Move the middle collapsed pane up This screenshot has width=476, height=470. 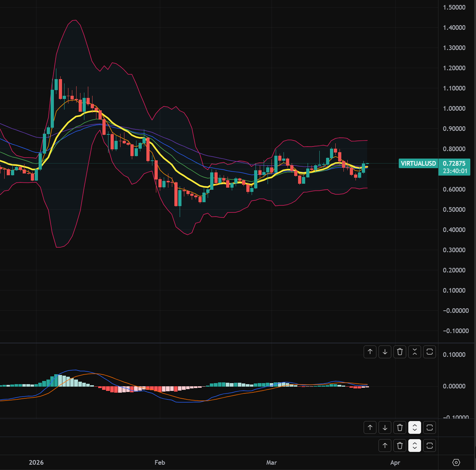[370, 427]
